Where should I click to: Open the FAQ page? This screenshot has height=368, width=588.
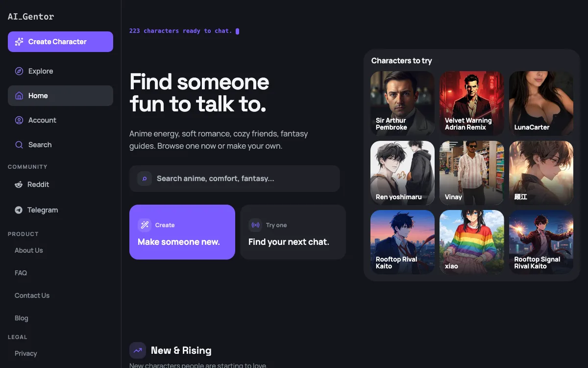21,273
